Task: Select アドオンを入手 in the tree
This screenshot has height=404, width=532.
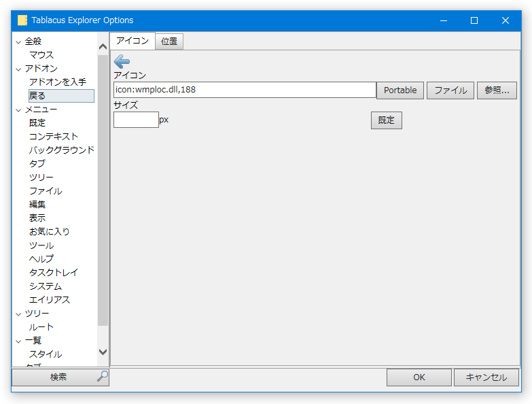Action: pos(58,82)
